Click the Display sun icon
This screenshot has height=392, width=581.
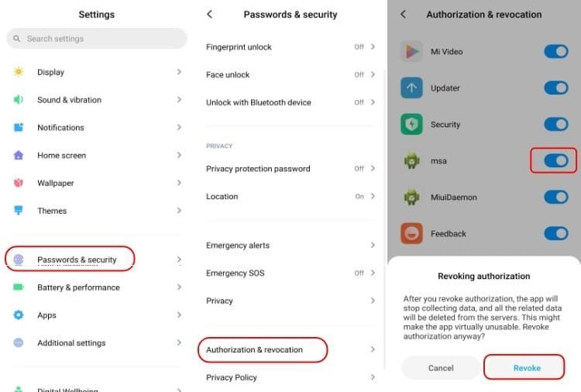tap(18, 71)
